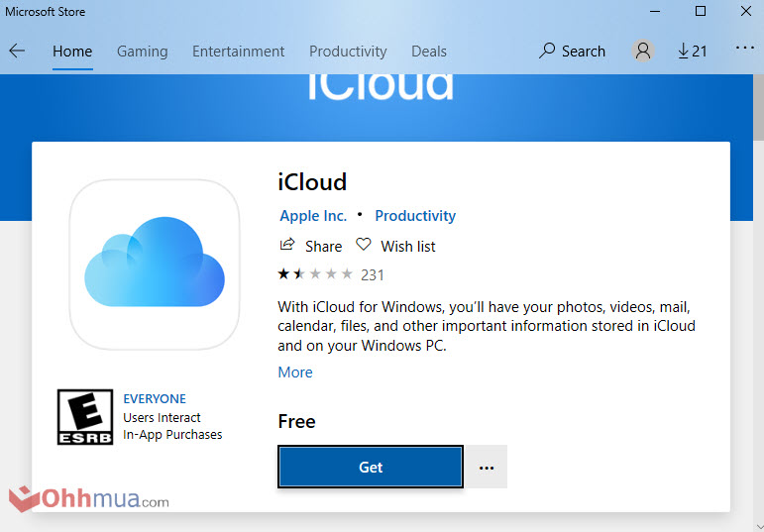View downloads and updates (21)
This screenshot has height=532, width=764.
[x=693, y=51]
